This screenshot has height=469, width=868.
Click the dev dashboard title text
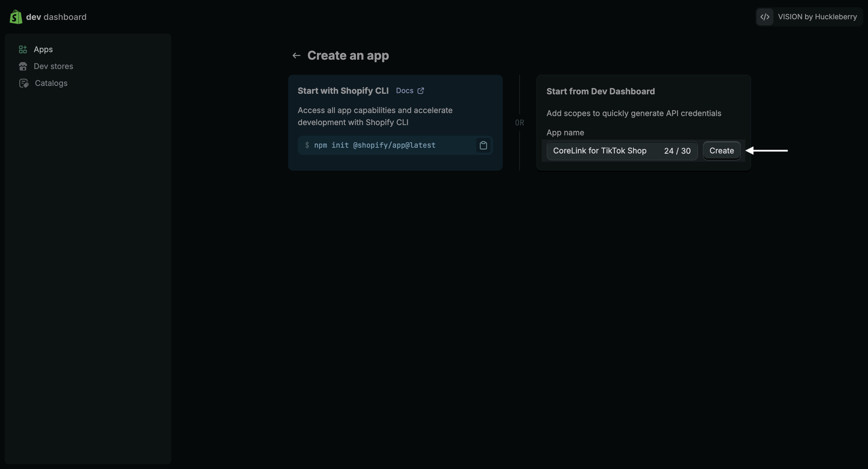[x=56, y=17]
